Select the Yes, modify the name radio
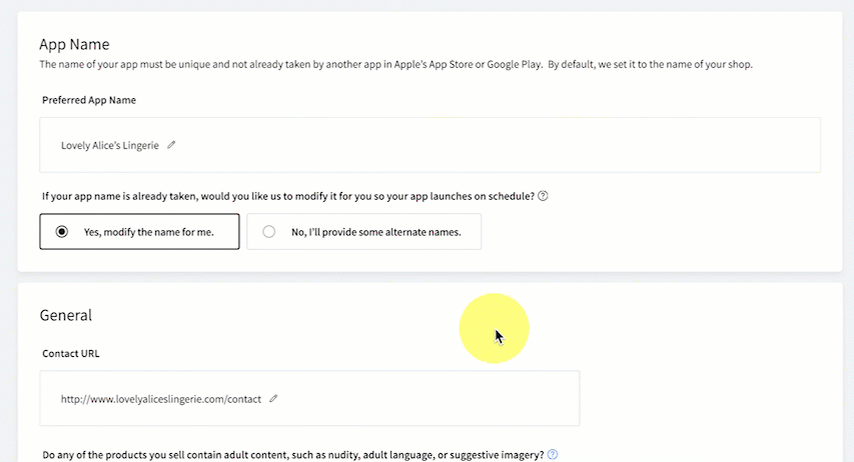Viewport: 854px width, 462px height. click(62, 232)
